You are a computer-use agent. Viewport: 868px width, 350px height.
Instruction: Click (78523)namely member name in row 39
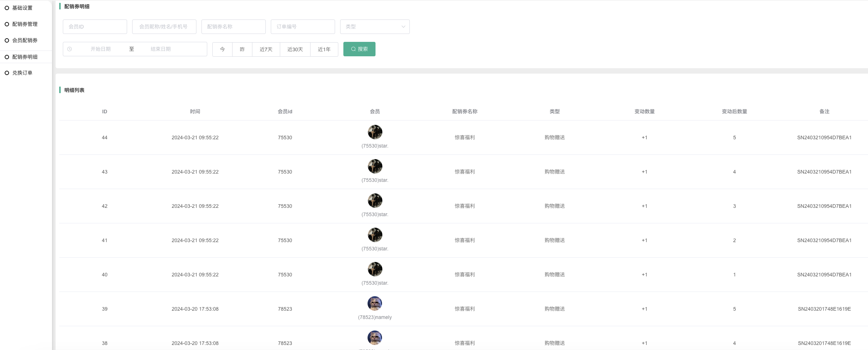[375, 318]
